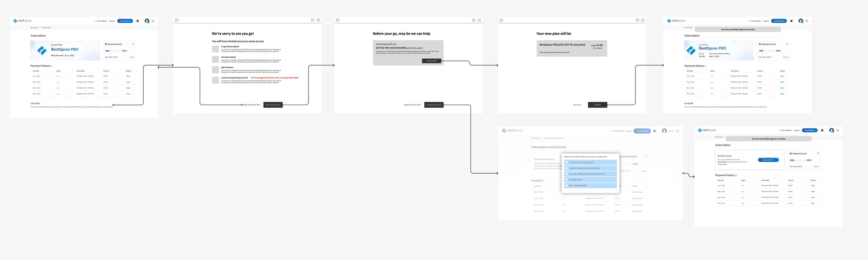Open the hamburger menu on the 'Subscription and Payment' page
This screenshot has width=868, height=260.
[678, 131]
